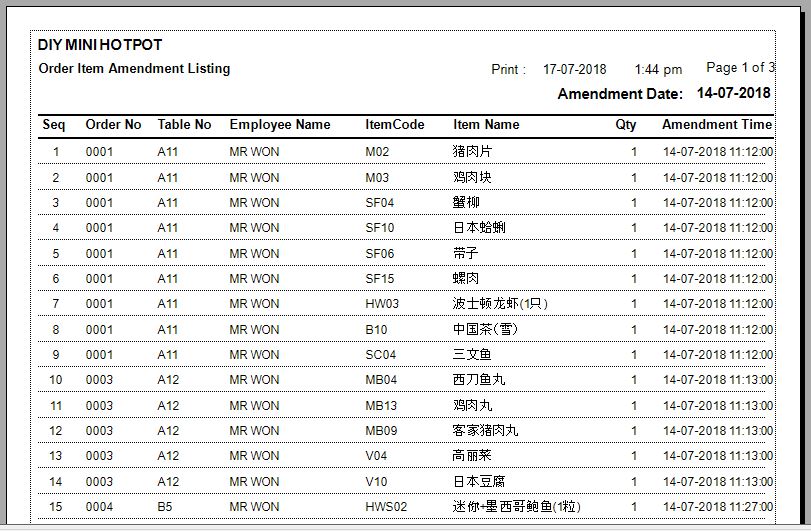811x531 pixels.
Task: Click the ItemCode column header
Action: coord(395,125)
